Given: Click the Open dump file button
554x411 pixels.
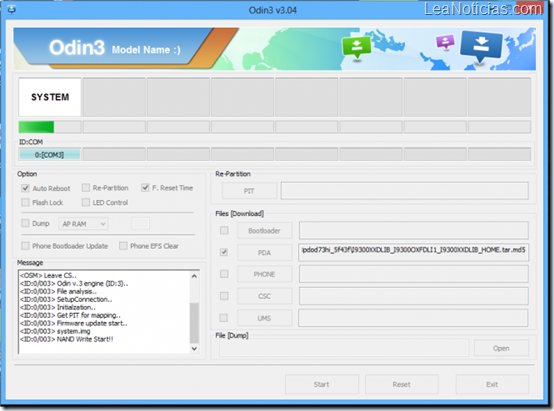Looking at the screenshot, I should pos(501,348).
